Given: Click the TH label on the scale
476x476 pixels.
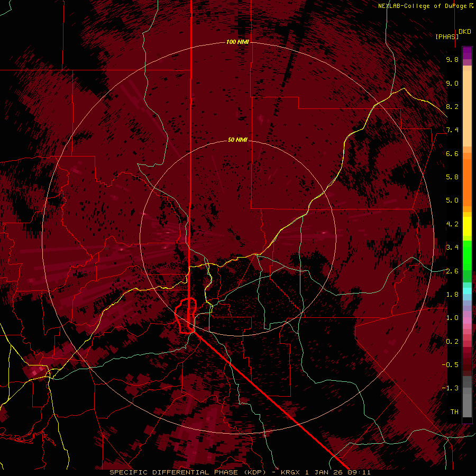Looking at the screenshot, I should [454, 412].
